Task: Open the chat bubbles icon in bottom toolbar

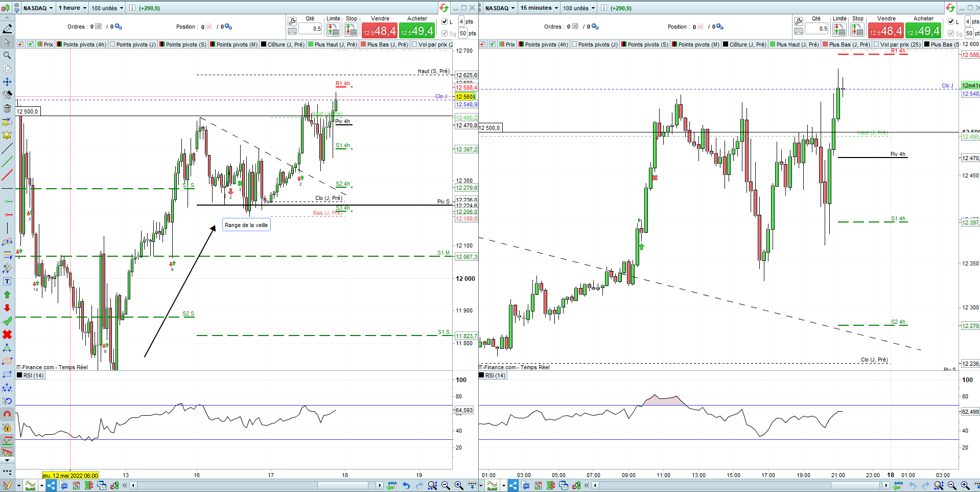Action: 64,485
